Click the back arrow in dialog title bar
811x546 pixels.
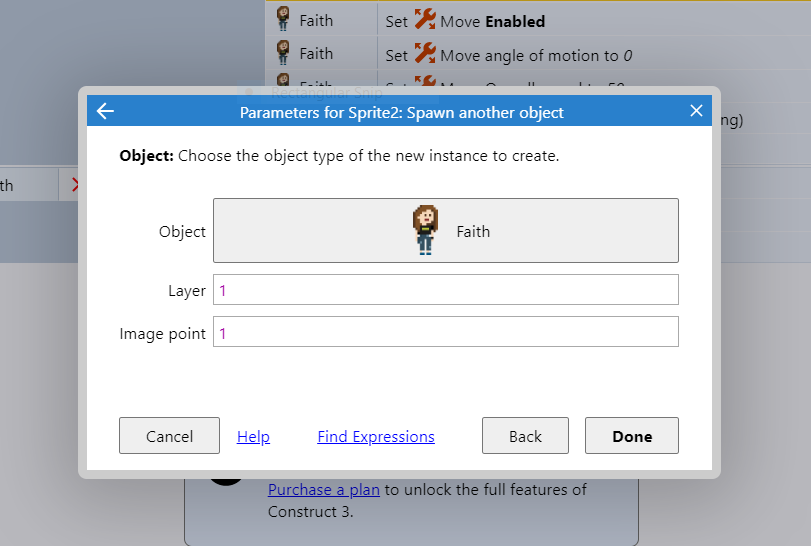point(105,111)
